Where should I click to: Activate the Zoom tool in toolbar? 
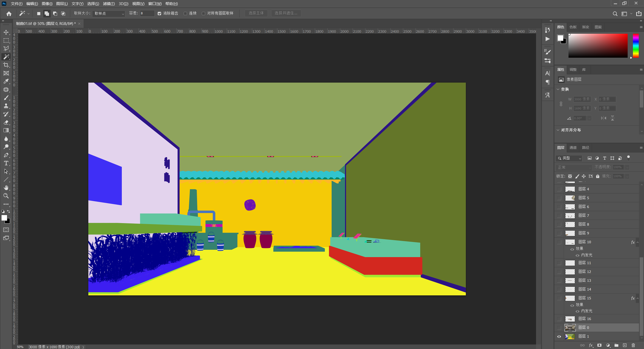click(6, 196)
